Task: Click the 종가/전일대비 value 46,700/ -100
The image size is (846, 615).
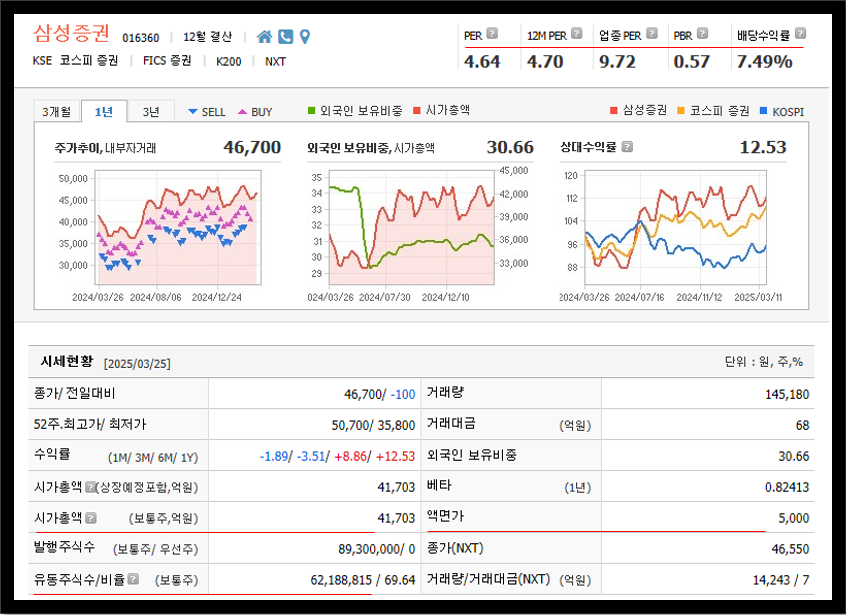Action: 380,394
